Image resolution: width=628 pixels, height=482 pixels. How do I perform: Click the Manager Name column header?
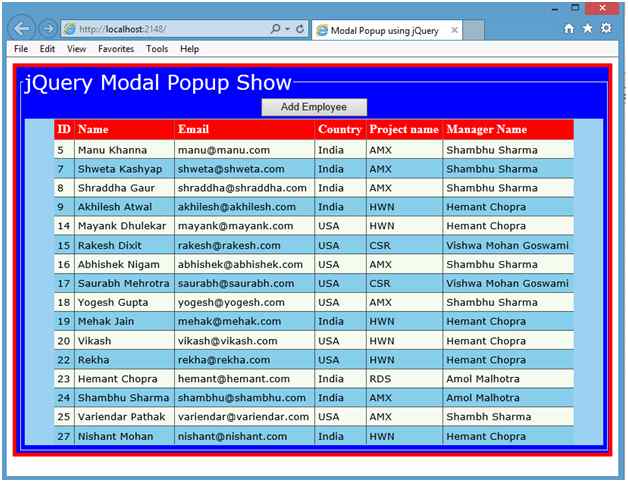tap(508, 129)
